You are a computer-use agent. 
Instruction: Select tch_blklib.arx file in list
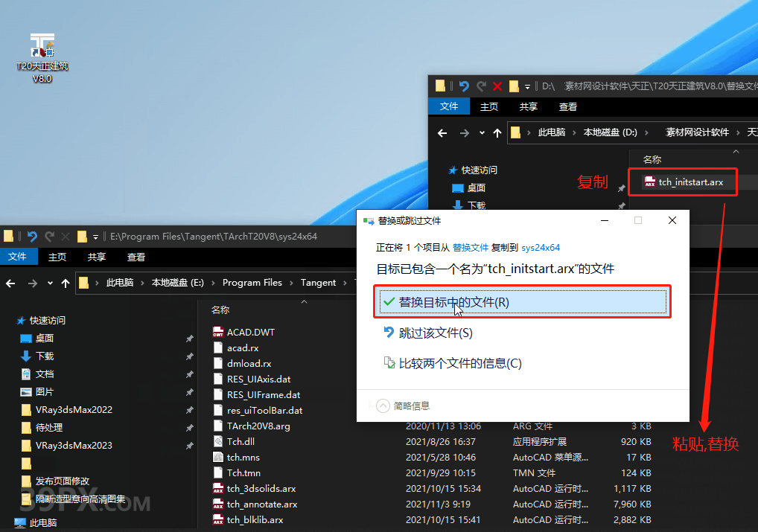(x=249, y=520)
